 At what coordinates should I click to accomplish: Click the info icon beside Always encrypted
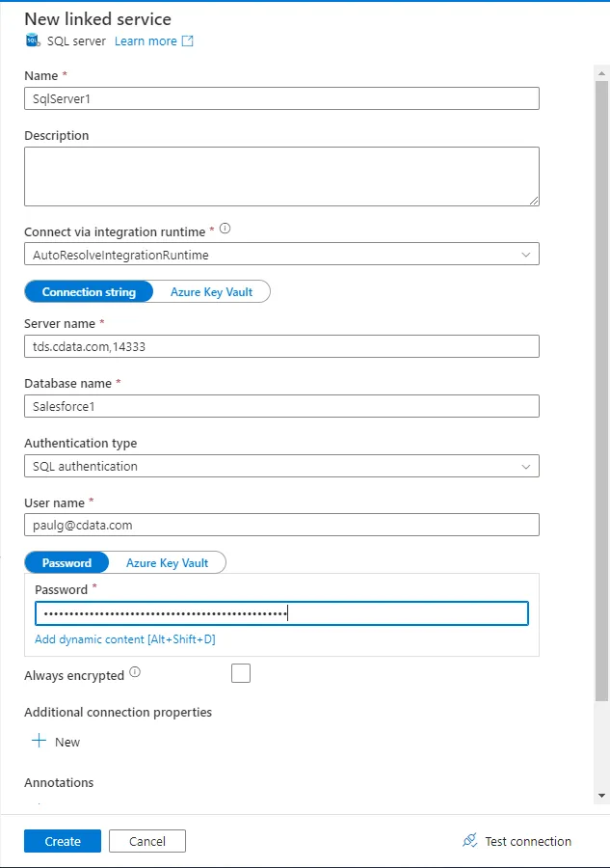[x=135, y=674]
